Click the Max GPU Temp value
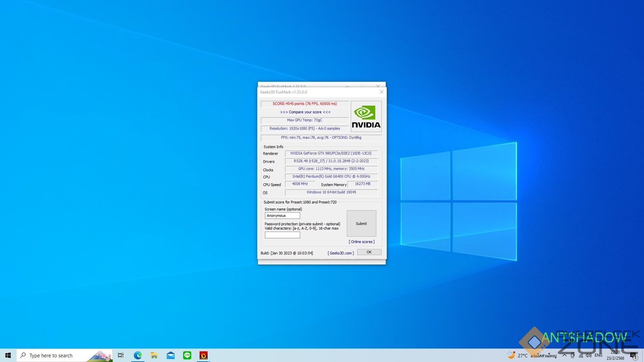Image resolution: width=644 pixels, height=362 pixels. click(x=305, y=120)
